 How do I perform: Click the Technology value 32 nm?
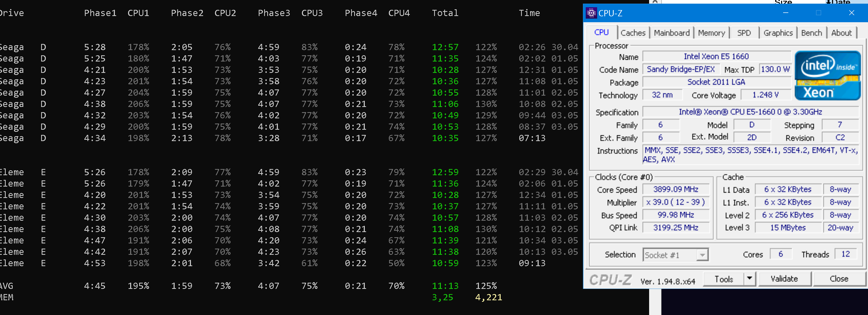[x=662, y=95]
